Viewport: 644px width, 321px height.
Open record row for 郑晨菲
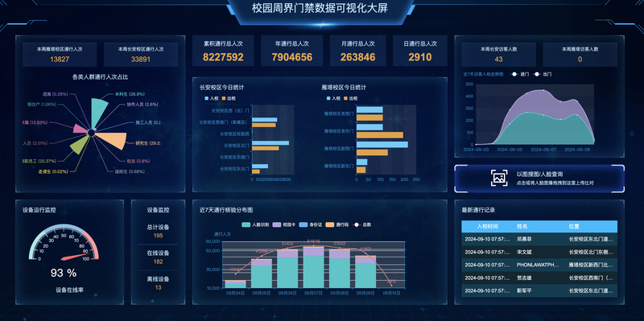click(539, 238)
